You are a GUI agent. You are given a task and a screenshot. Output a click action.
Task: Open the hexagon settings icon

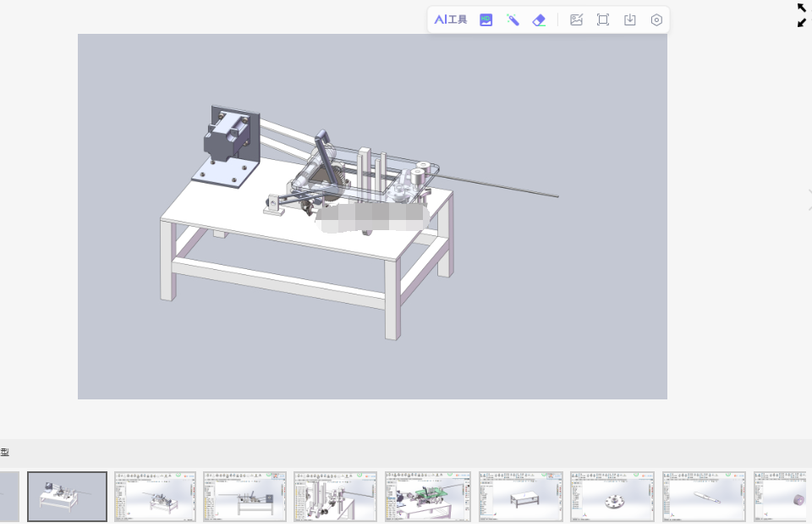(656, 19)
